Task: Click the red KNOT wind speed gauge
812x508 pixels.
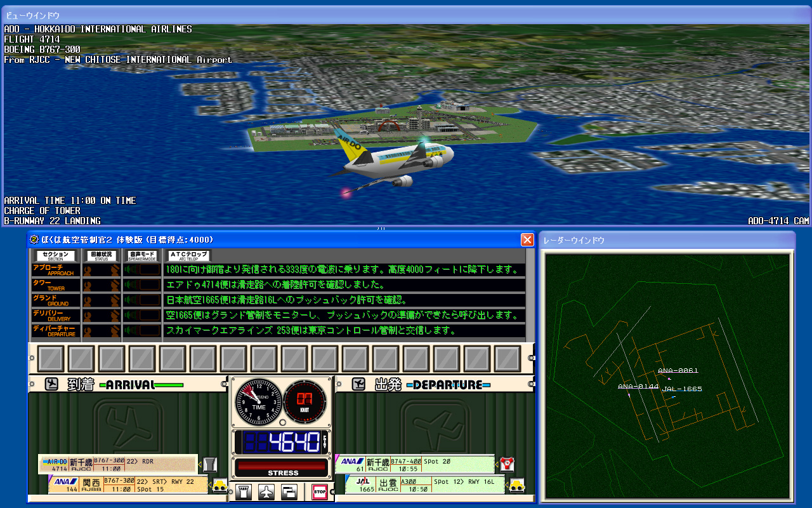Action: 305,403
